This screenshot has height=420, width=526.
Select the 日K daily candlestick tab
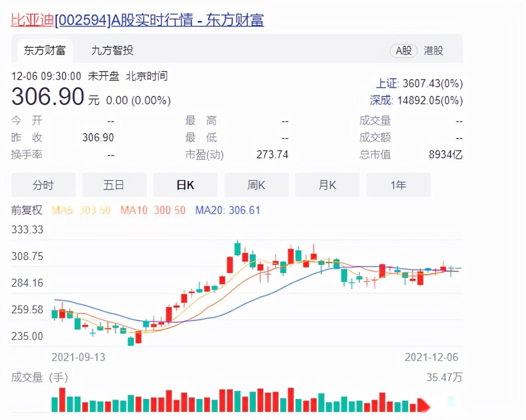(x=185, y=185)
